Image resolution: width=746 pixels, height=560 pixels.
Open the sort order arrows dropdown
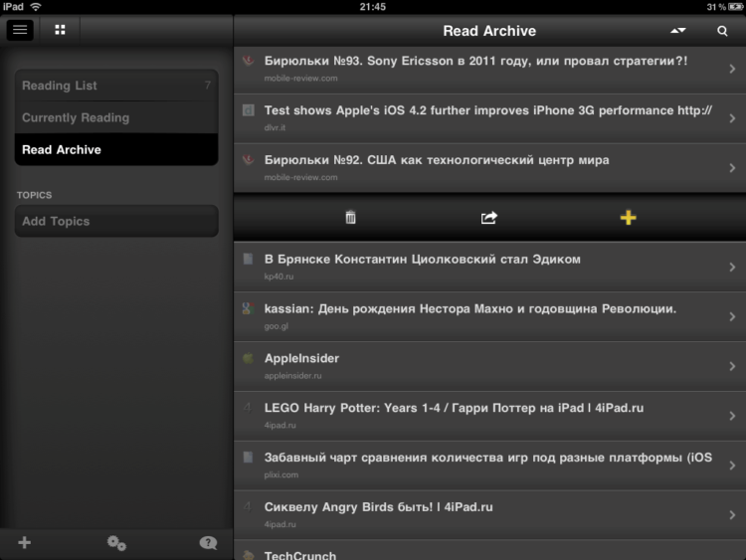click(x=678, y=31)
